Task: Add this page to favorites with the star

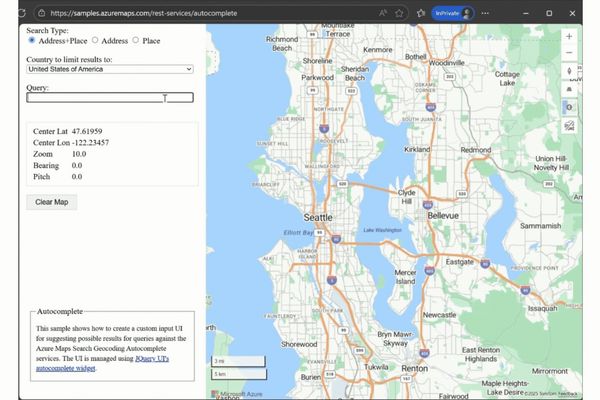Action: coord(399,13)
